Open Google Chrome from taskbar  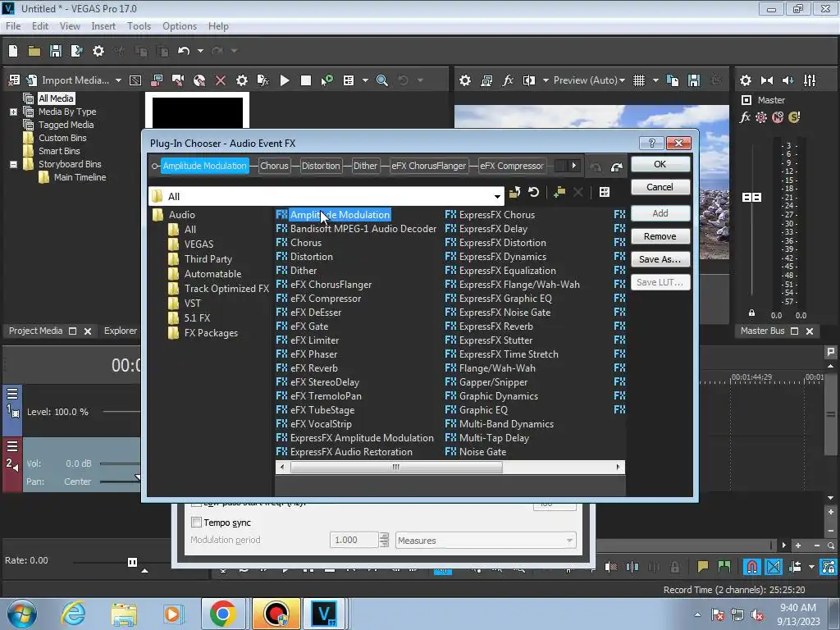point(223,614)
